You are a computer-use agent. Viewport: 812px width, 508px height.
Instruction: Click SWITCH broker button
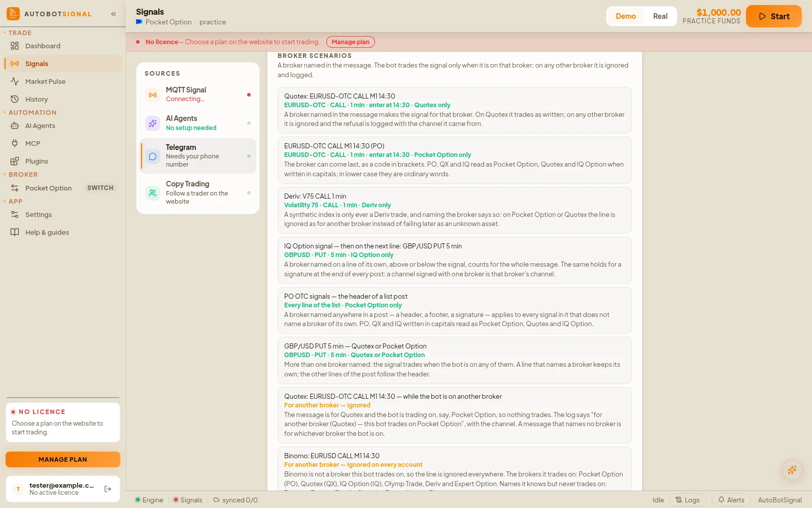[100, 188]
